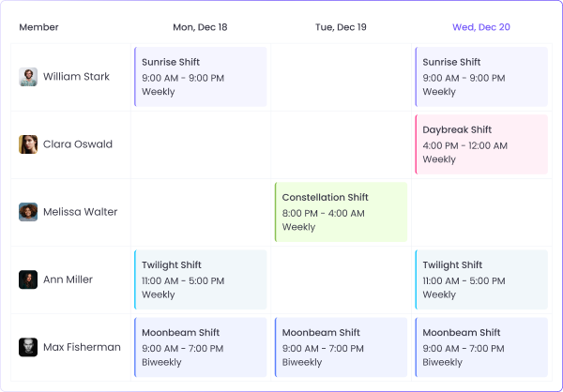Click Clara Oswald's avatar photo
This screenshot has width=563, height=392.
pyautogui.click(x=28, y=144)
